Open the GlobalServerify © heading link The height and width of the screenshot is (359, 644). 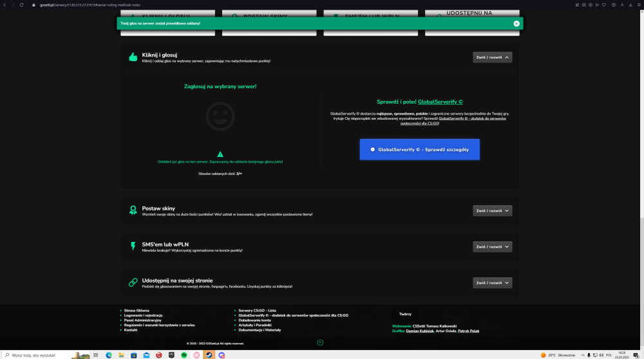pyautogui.click(x=440, y=102)
